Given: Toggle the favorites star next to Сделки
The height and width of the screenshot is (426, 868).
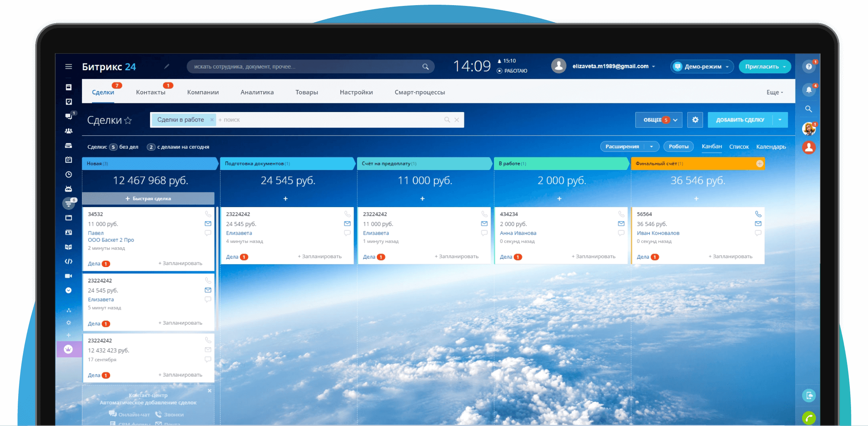Looking at the screenshot, I should pyautogui.click(x=128, y=120).
